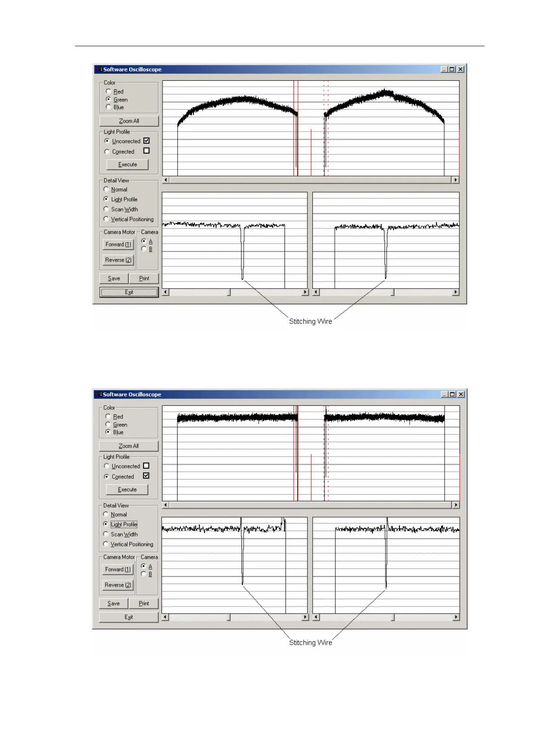The image size is (534, 756).
Task: Toggle Corrected checkbox in lower window
Action: [146, 476]
